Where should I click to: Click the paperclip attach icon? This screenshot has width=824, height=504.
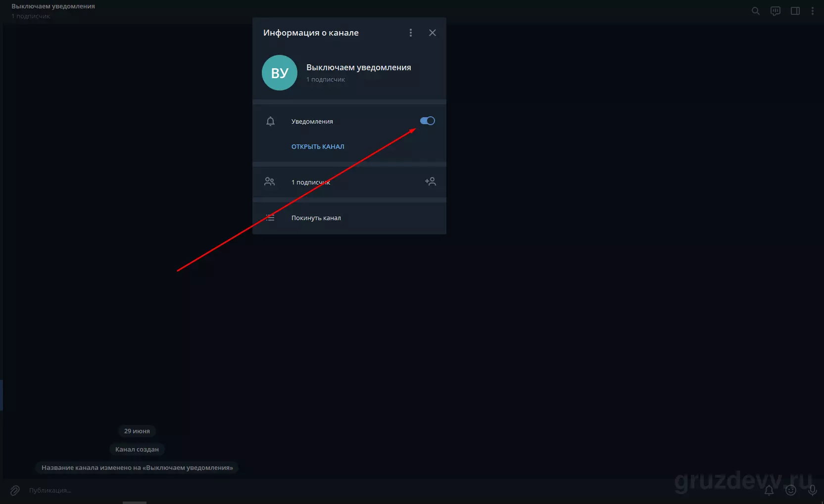15,490
